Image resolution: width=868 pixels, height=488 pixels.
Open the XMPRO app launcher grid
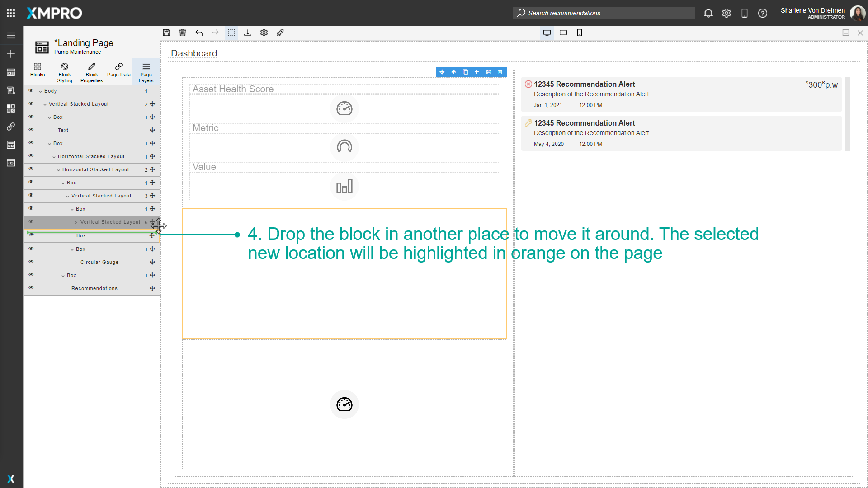(x=10, y=13)
